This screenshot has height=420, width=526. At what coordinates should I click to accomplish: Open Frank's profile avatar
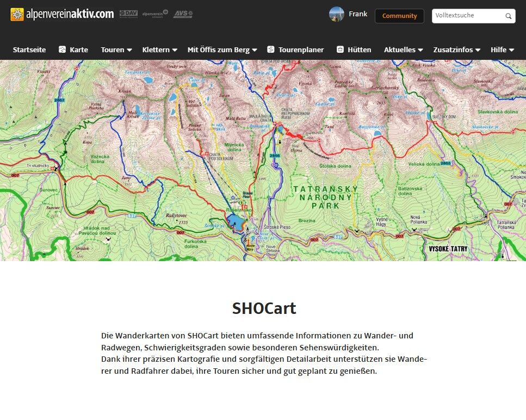pyautogui.click(x=337, y=15)
